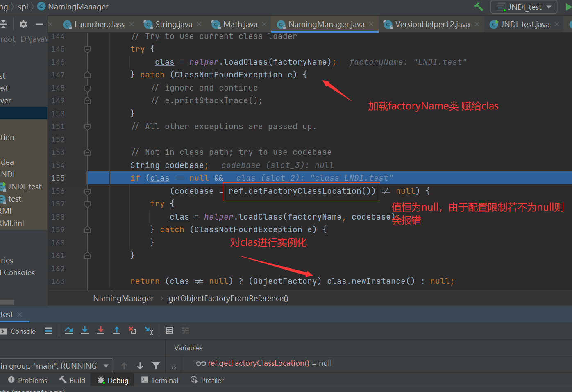Click NamingManager in the editor breadcrumb
Viewport: 572px width, 392px height.
tap(123, 299)
